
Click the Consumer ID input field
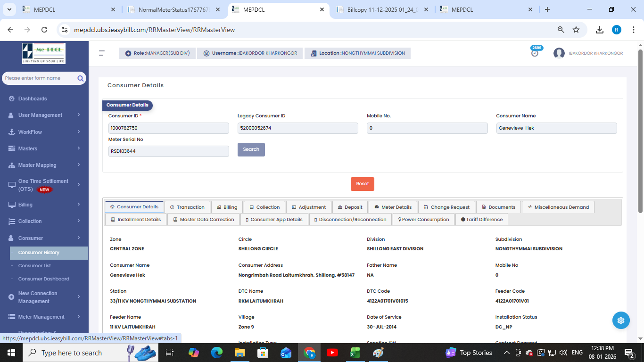pos(168,128)
